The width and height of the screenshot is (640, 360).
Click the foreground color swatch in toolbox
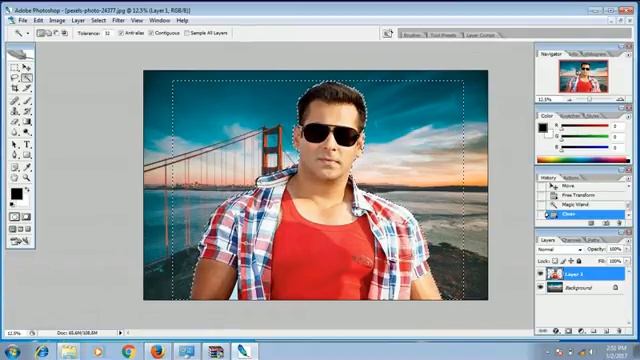coord(17,193)
